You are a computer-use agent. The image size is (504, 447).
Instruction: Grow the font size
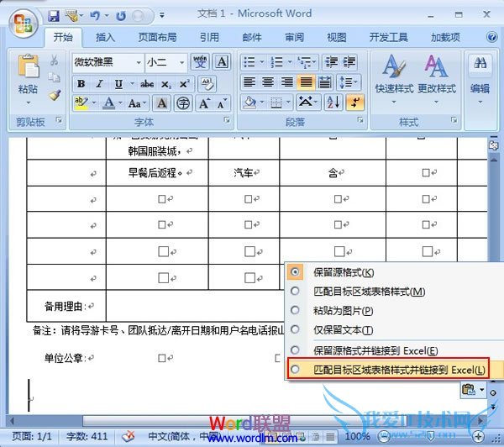click(204, 103)
